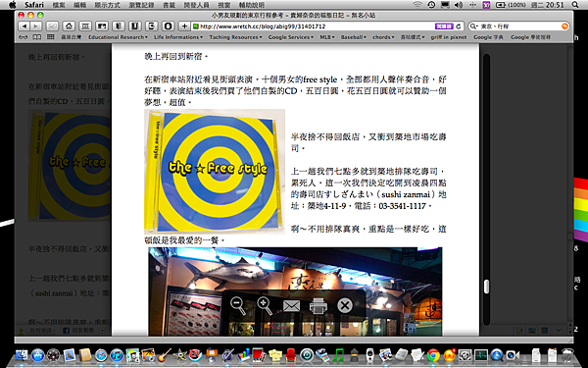
Task: Click the zoom out magnifier in the overlay
Action: (238, 305)
